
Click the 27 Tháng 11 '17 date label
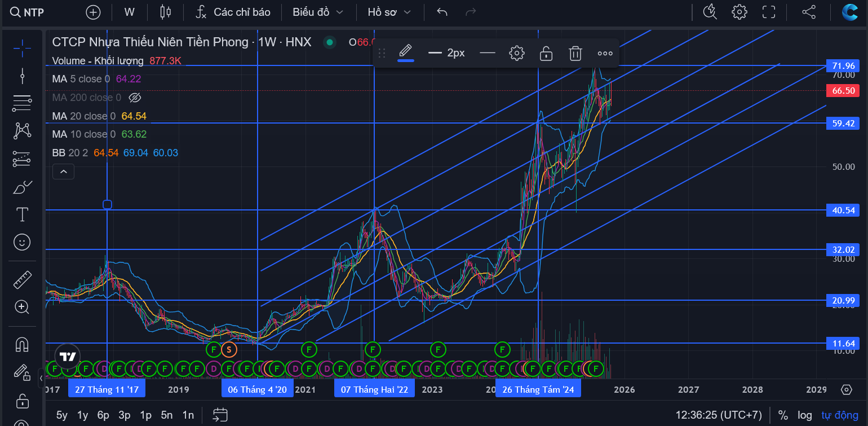click(107, 389)
